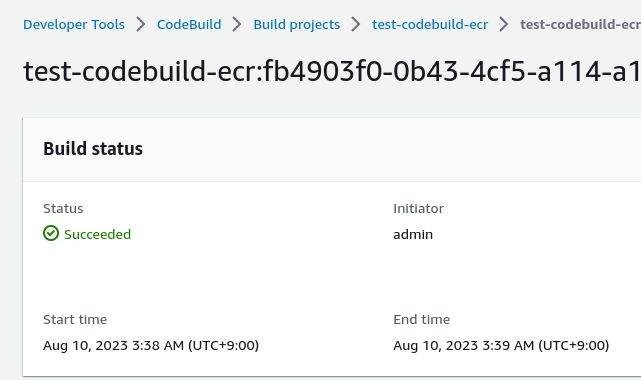Click the Start time field label
641x380 pixels.
point(75,319)
